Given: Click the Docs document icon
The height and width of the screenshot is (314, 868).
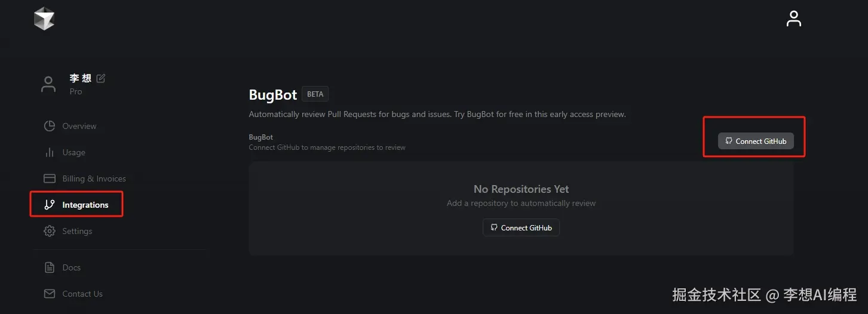Looking at the screenshot, I should point(50,267).
